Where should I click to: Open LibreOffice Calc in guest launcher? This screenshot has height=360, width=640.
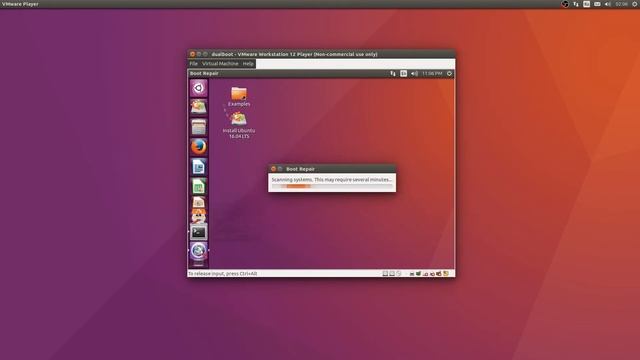pyautogui.click(x=199, y=187)
